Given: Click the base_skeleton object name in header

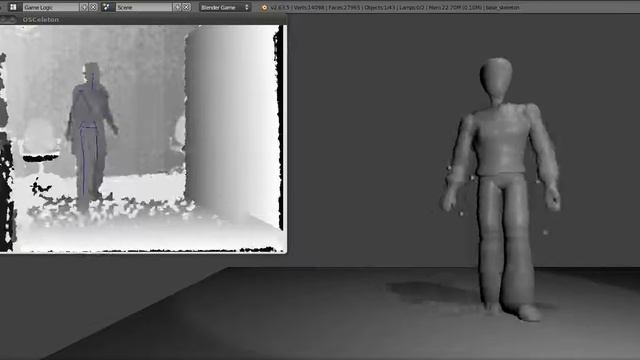Looking at the screenshot, I should [x=503, y=7].
